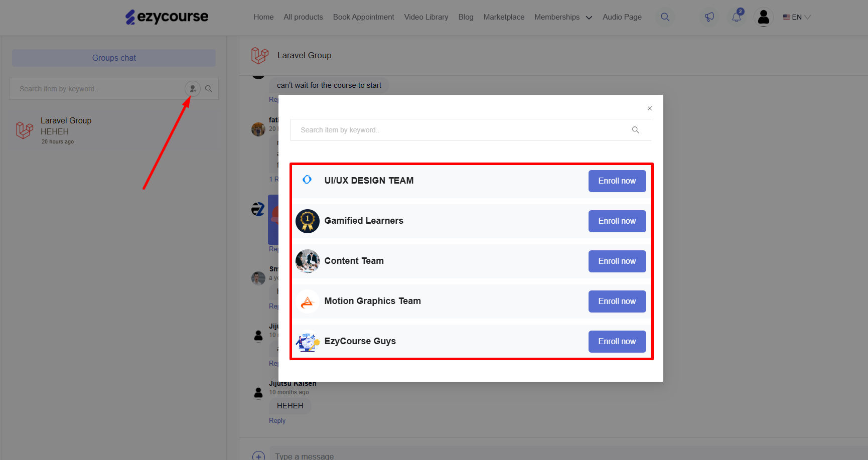Click message can't wait for the course to start

[329, 85]
